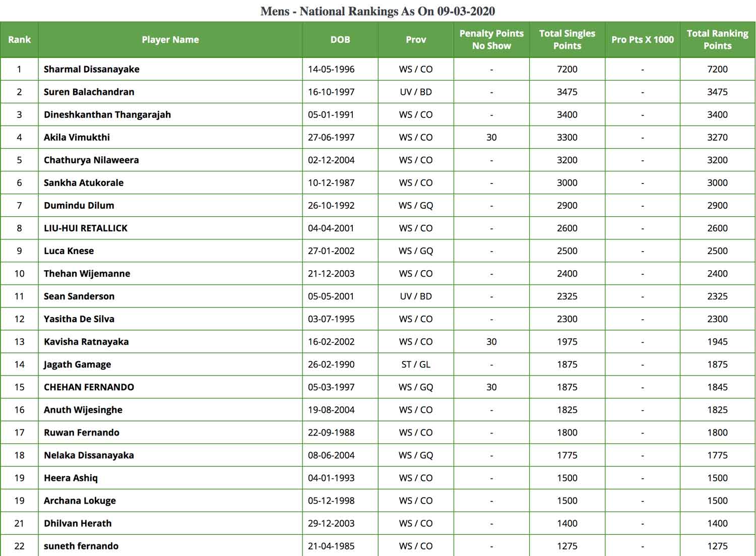This screenshot has height=556, width=756.
Task: Click the Prov column header
Action: 416,39
